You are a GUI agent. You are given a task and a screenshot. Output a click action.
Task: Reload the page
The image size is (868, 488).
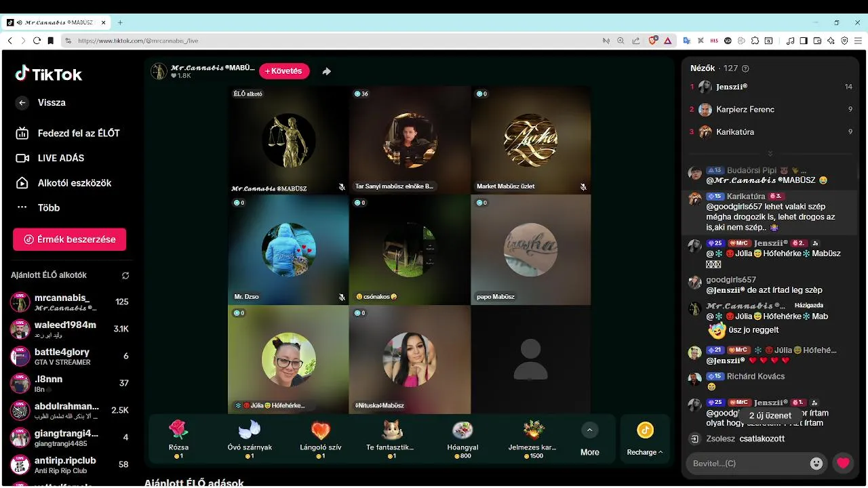click(x=37, y=41)
